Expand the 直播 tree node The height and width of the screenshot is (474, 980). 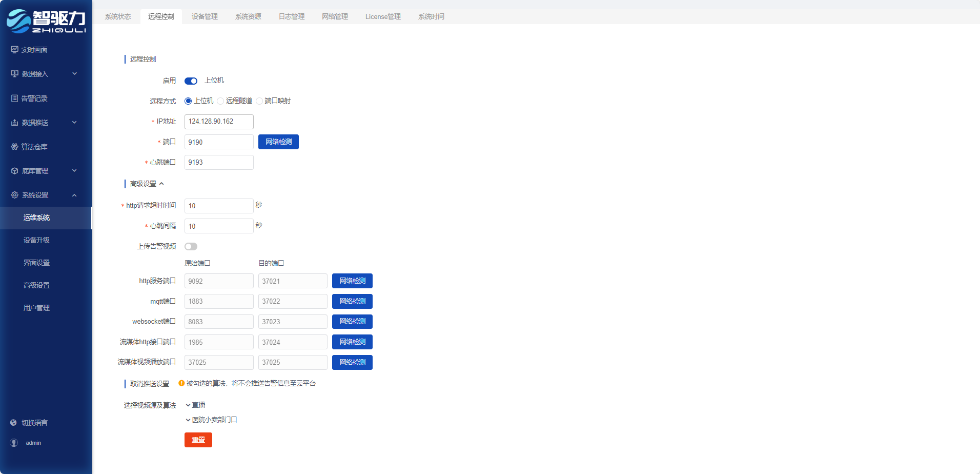(x=188, y=405)
